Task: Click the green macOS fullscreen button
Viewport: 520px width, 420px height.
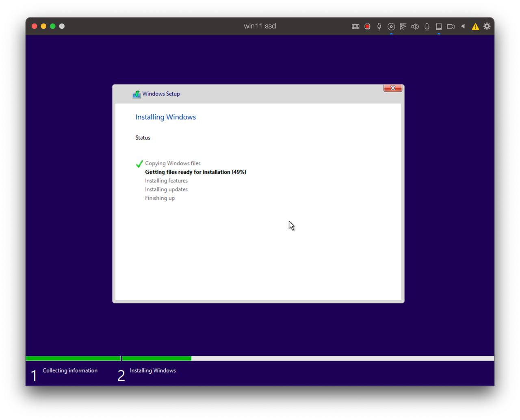Action: pos(53,26)
